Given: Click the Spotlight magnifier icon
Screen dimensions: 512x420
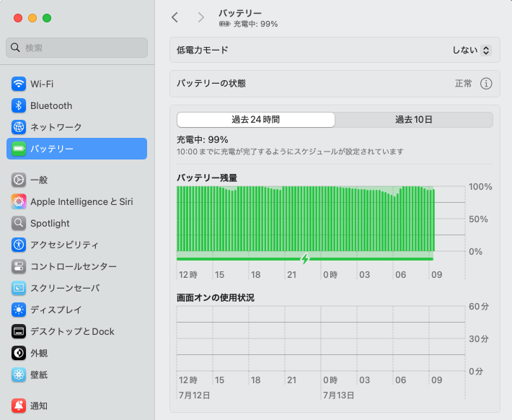Looking at the screenshot, I should (x=19, y=224).
